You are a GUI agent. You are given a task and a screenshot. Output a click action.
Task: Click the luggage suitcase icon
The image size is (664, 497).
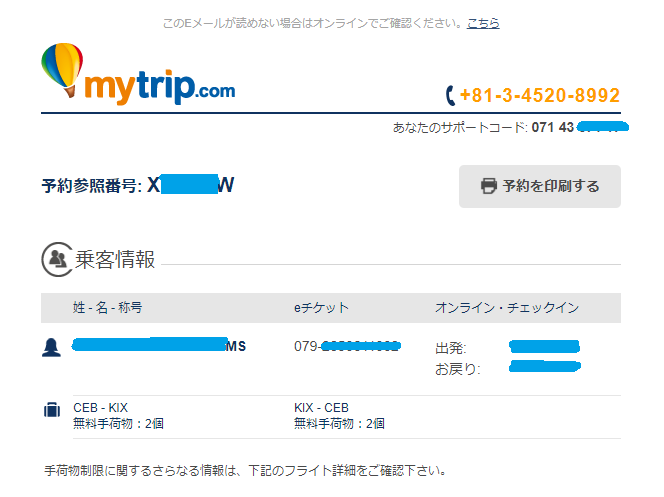point(52,410)
